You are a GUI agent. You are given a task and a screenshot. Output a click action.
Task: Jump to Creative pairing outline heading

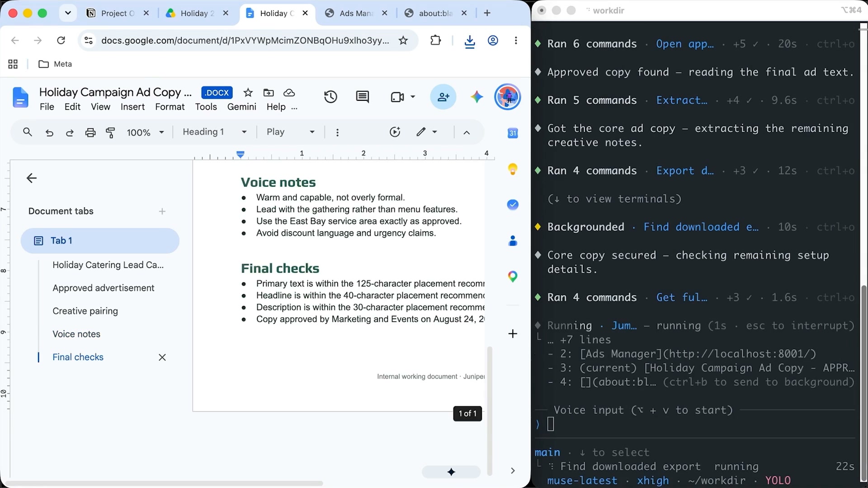(x=85, y=311)
